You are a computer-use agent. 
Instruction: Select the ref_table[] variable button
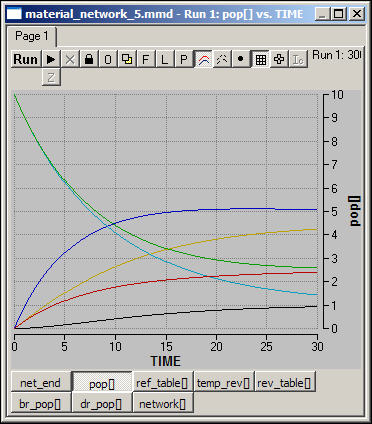tap(162, 383)
